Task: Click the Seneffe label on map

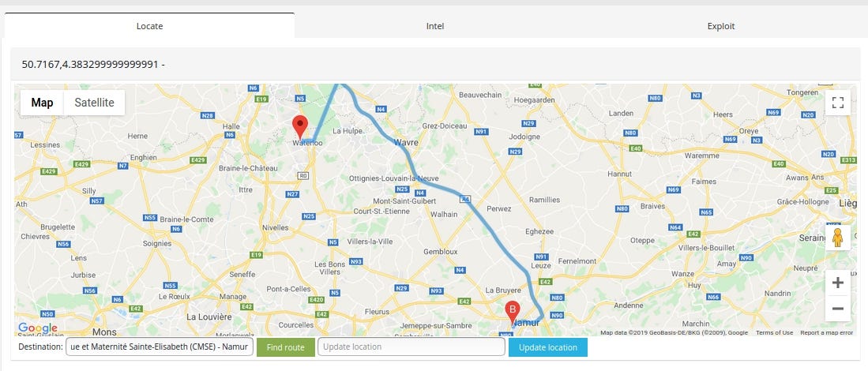Action: (x=242, y=274)
